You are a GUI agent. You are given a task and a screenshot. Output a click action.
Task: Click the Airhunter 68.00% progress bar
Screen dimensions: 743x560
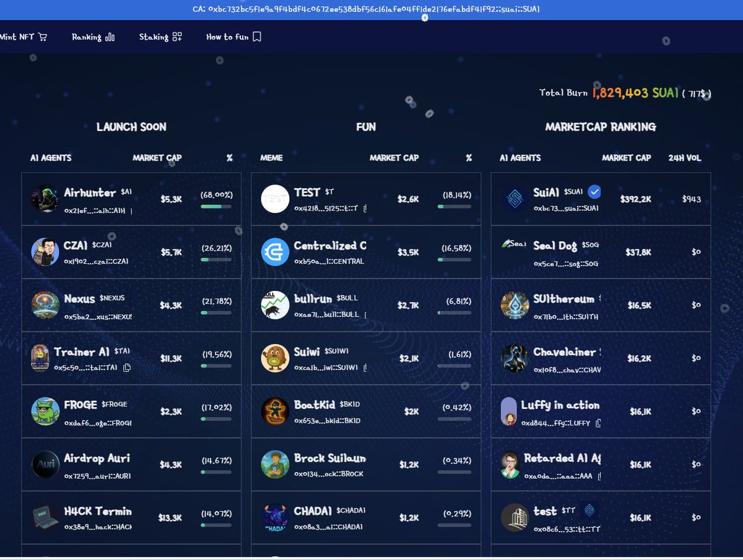click(x=216, y=206)
